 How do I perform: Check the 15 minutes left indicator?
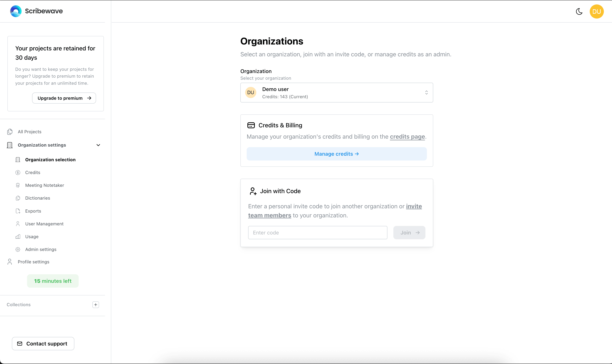(x=53, y=281)
